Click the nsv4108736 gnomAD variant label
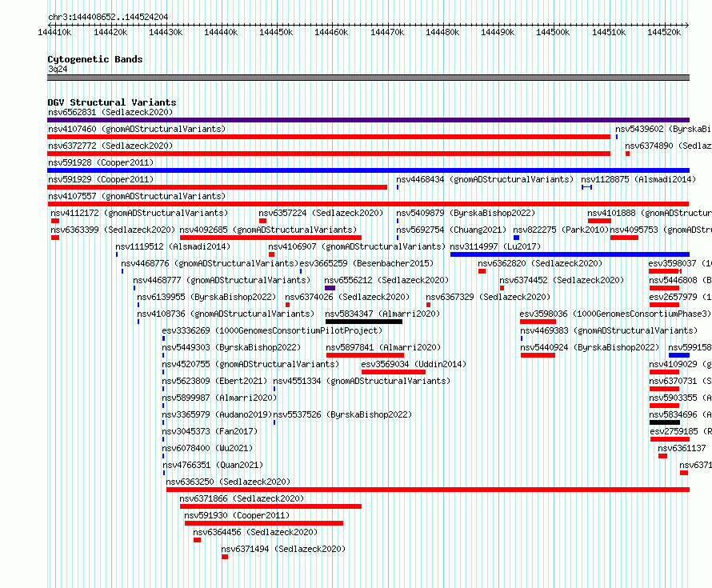 pyautogui.click(x=226, y=314)
